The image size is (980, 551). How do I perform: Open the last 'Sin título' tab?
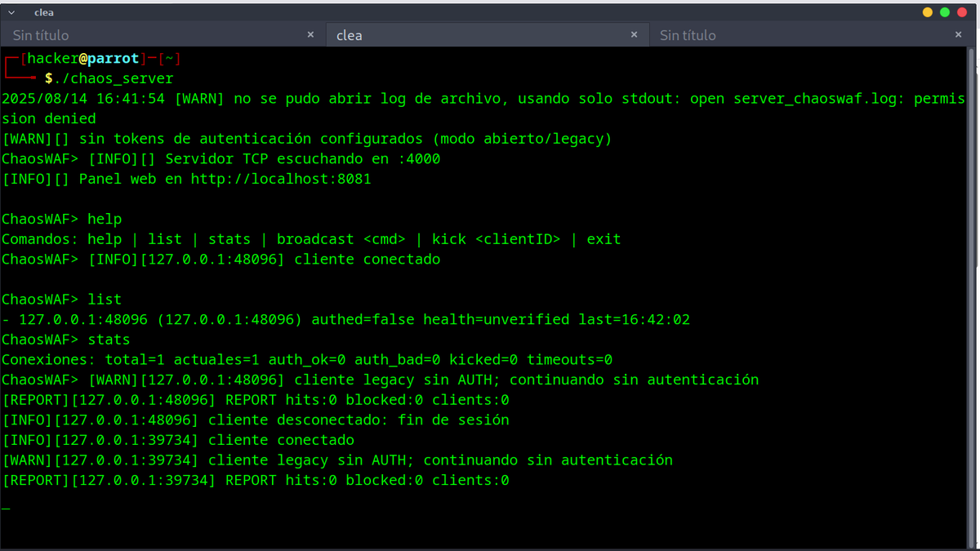(x=813, y=35)
